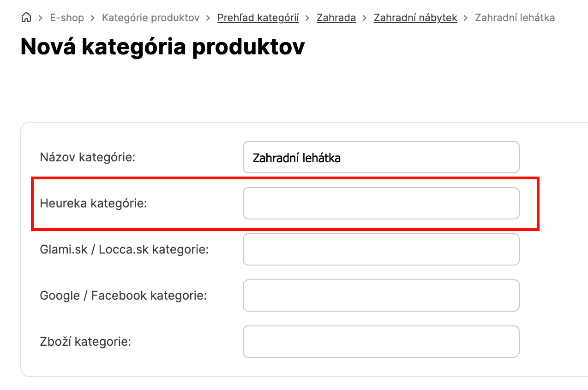Screen dimensions: 588x390
Task: Click the Nová kategória produktov heading
Action: pos(162,47)
